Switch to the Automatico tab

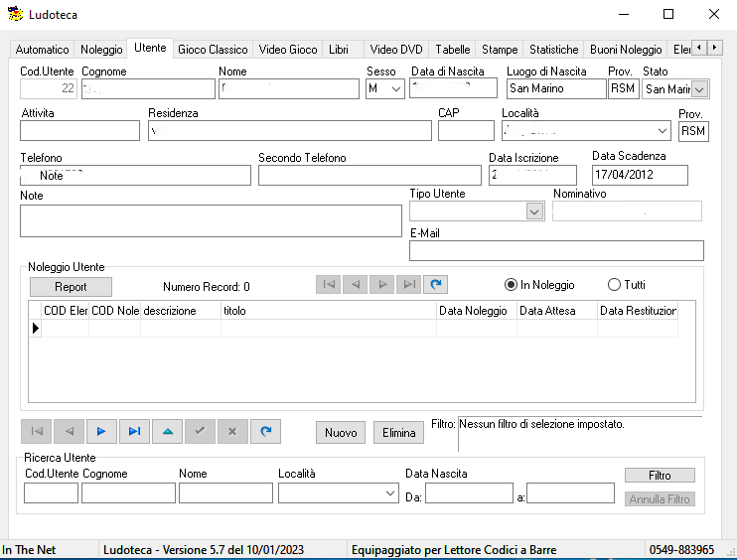tap(42, 50)
